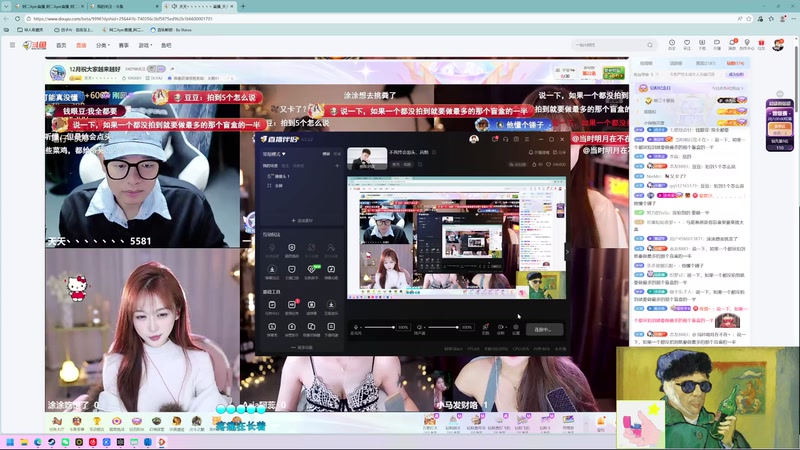The width and height of the screenshot is (800, 450).
Task: Open the basic tool icon with red badge
Action: [x=291, y=307]
